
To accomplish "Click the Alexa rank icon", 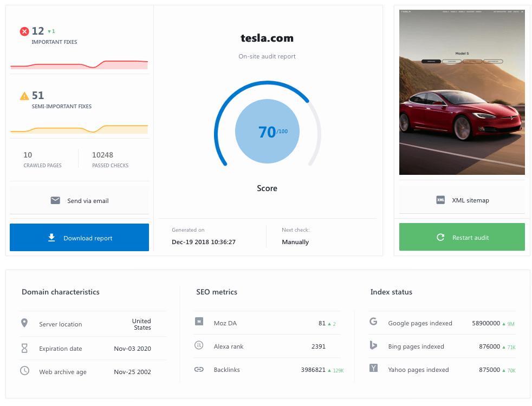I will pyautogui.click(x=199, y=345).
